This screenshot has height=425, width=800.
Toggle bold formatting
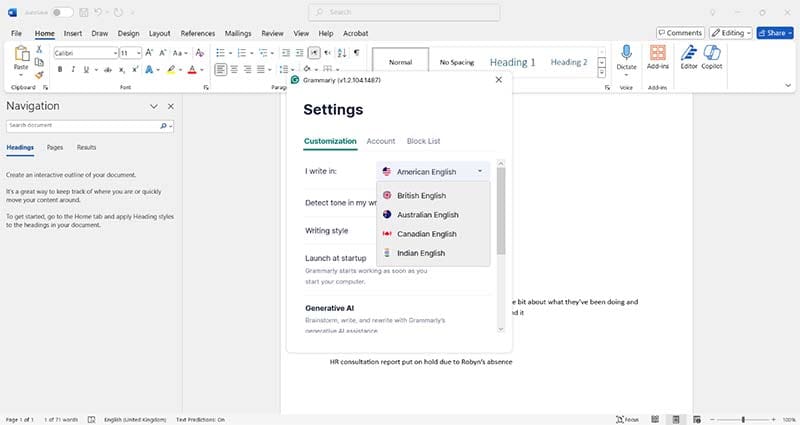60,69
